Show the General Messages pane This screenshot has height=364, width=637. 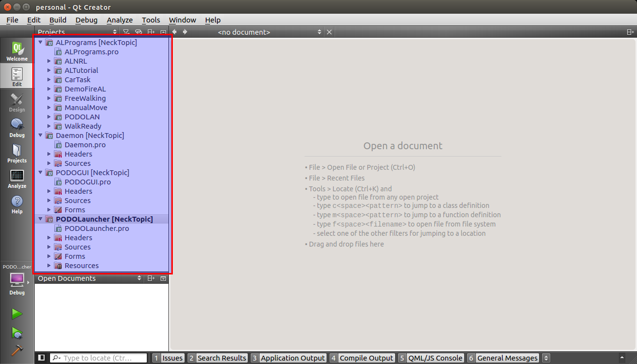(502, 358)
